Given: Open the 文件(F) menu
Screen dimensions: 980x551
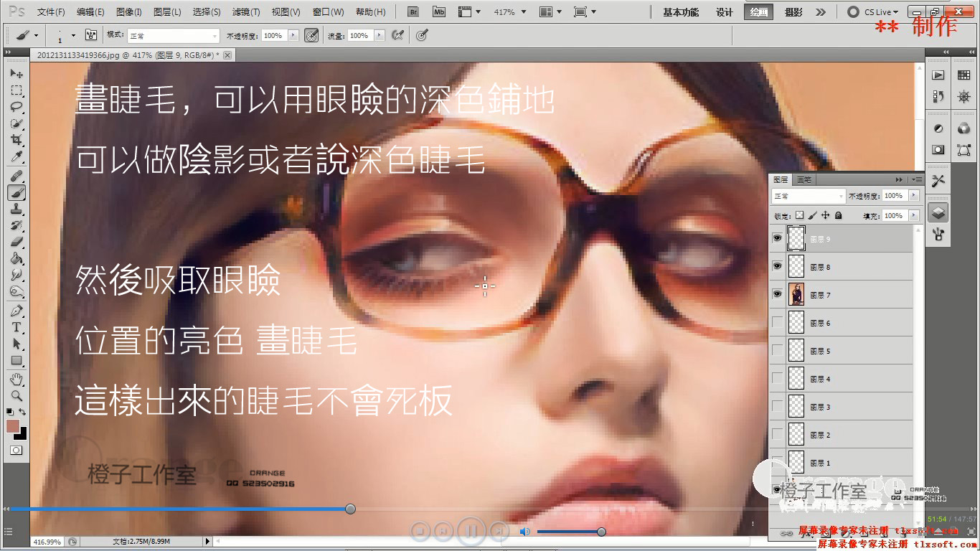Looking at the screenshot, I should (51, 12).
